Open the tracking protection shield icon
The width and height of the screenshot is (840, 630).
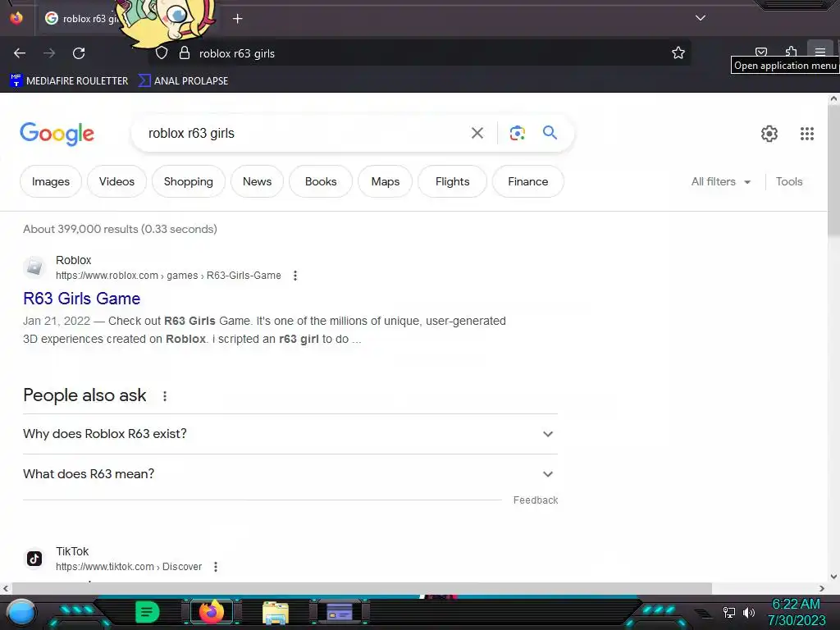point(162,53)
